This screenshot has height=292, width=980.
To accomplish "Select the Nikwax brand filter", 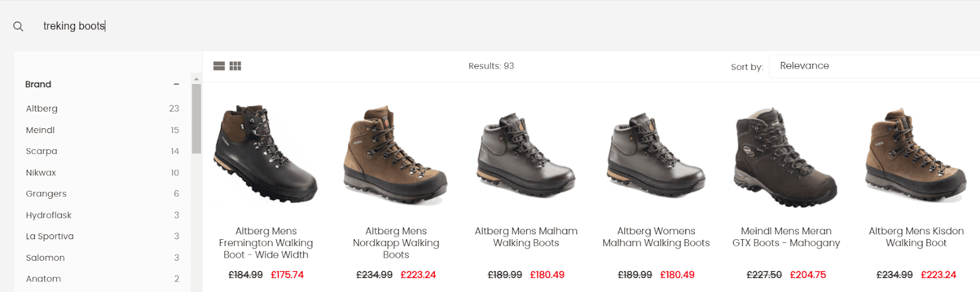I will point(41,172).
